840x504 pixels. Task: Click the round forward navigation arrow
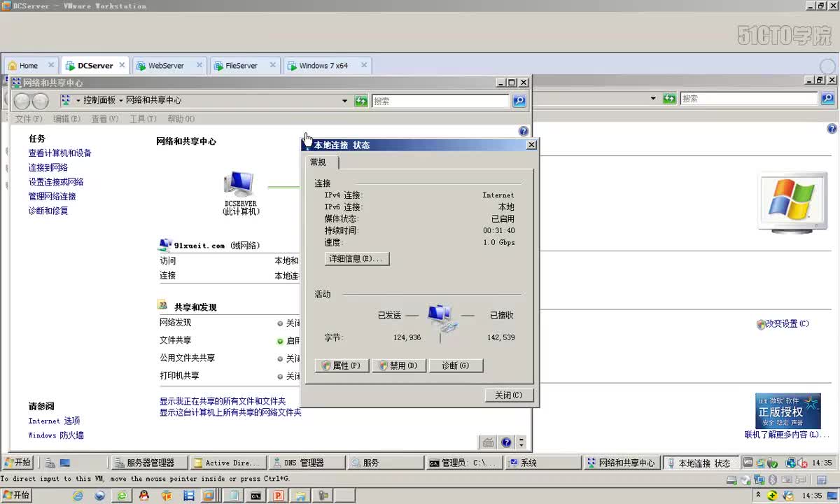(41, 101)
